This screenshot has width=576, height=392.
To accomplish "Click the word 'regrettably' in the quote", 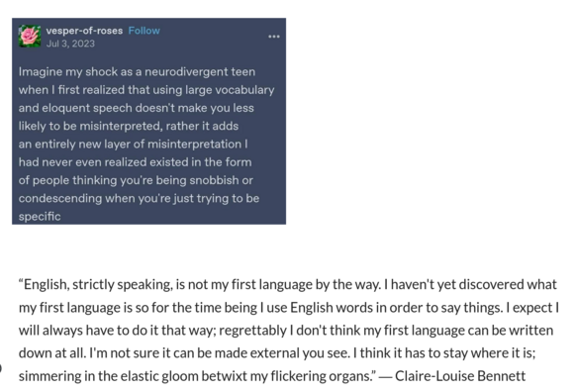I will (252, 331).
